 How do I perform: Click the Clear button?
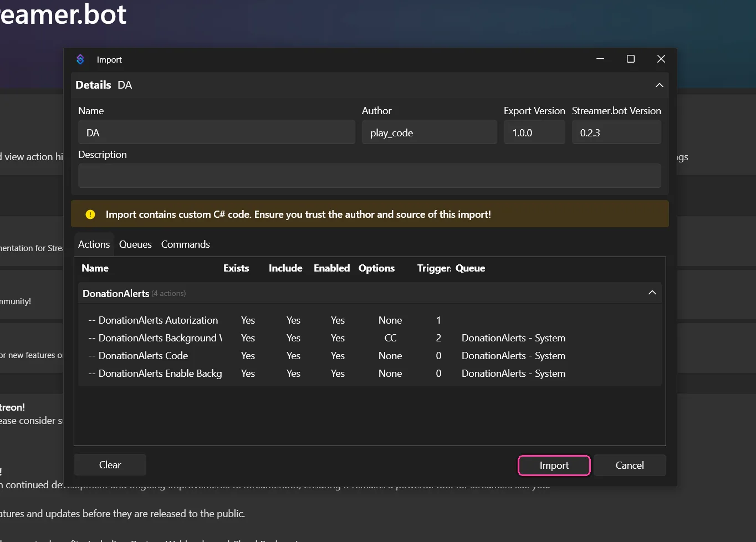pos(110,465)
